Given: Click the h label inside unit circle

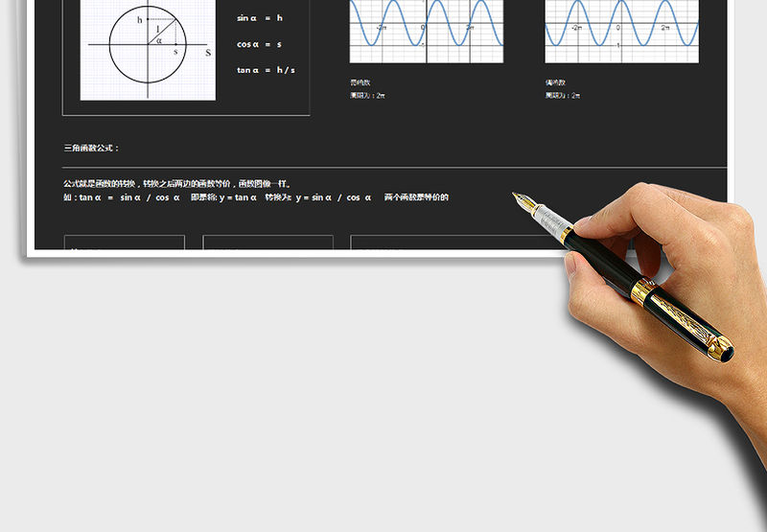Looking at the screenshot, I should [140, 19].
